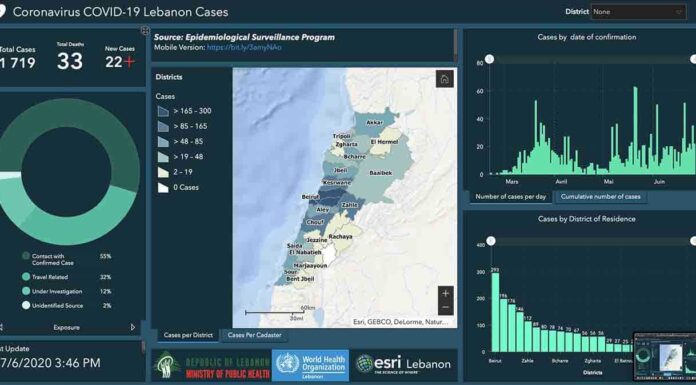Viewport: 696px width, 385px height.
Task: Click the Juin axis label on date chart
Action: point(659,182)
